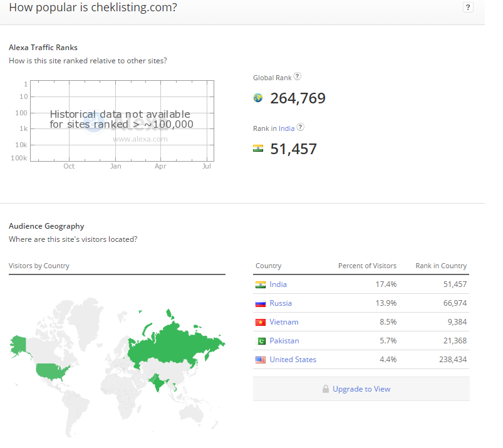Select the global rank value 264,769
This screenshot has height=448, width=503.
(x=298, y=98)
